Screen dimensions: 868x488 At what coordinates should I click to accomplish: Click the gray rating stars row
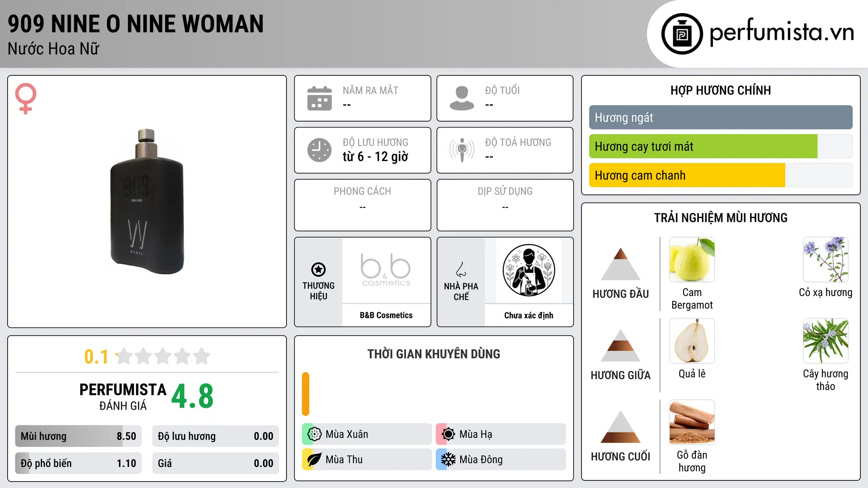pos(163,356)
